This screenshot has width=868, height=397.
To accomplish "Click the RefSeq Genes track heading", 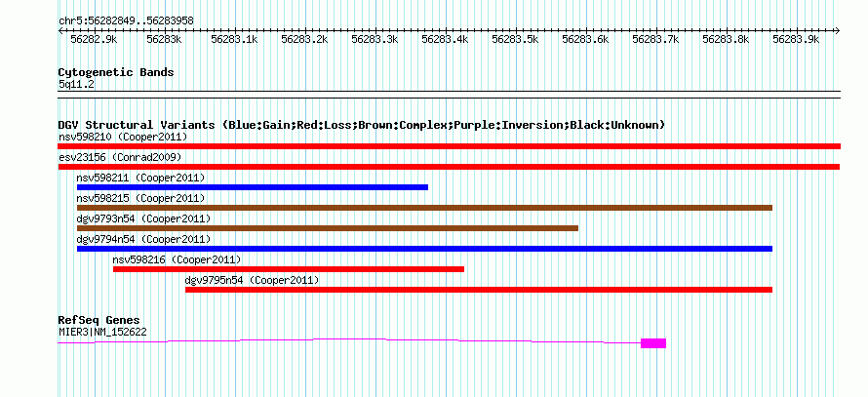I will (99, 320).
